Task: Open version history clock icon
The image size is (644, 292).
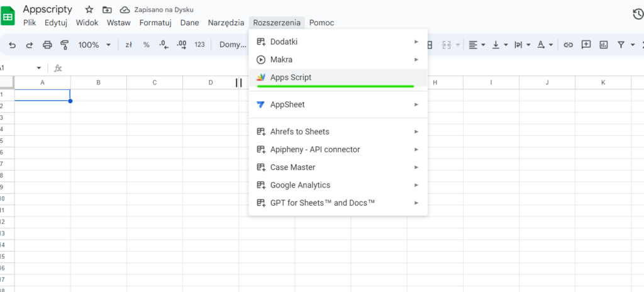Action: (638, 14)
